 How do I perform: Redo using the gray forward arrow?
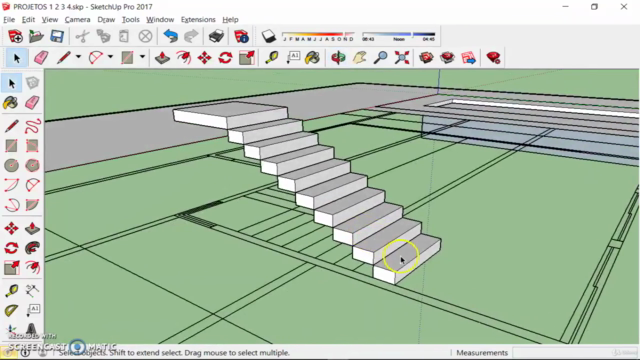point(191,36)
